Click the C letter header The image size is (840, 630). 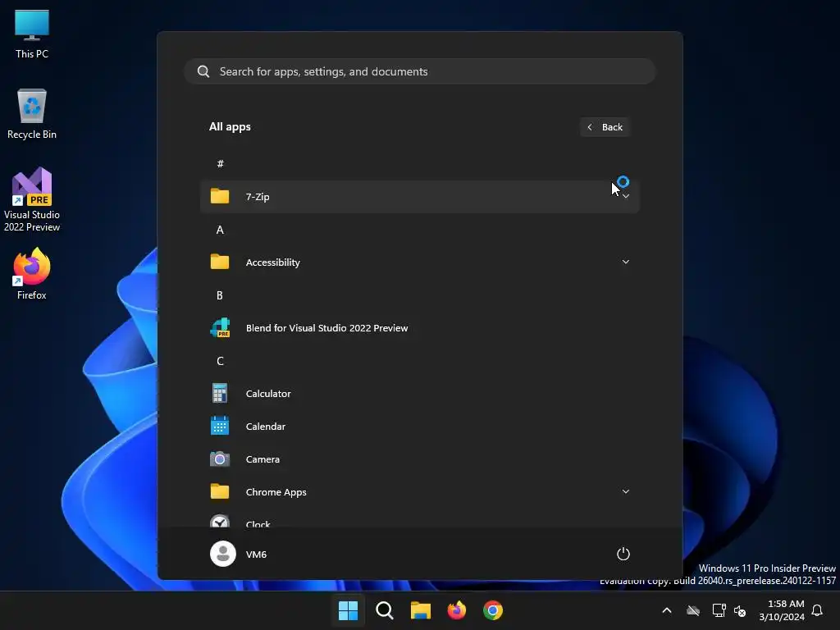(x=220, y=361)
